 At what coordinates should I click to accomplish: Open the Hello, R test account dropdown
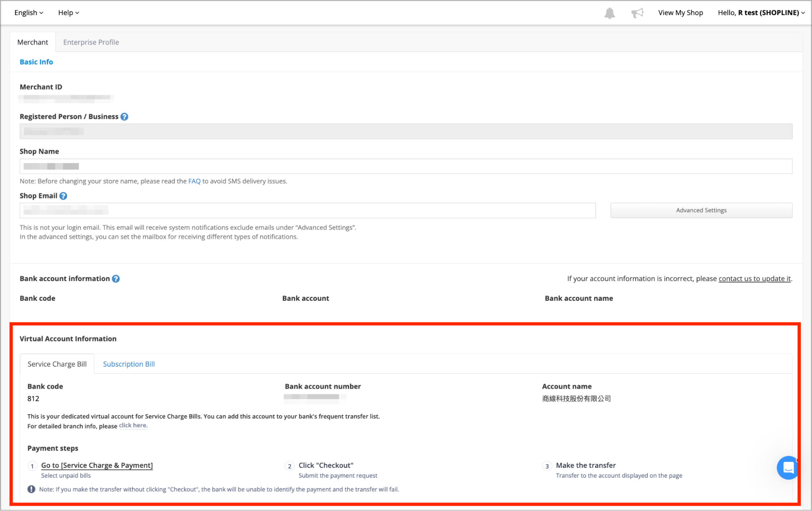761,13
